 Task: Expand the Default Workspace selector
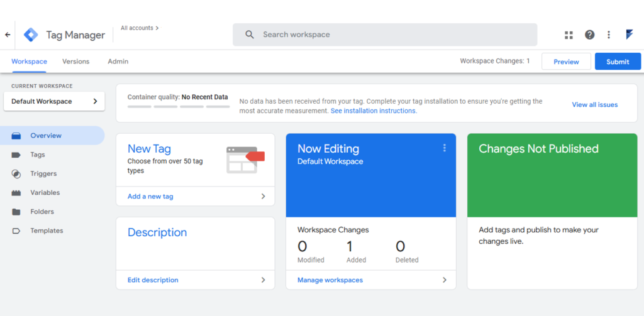[x=54, y=101]
